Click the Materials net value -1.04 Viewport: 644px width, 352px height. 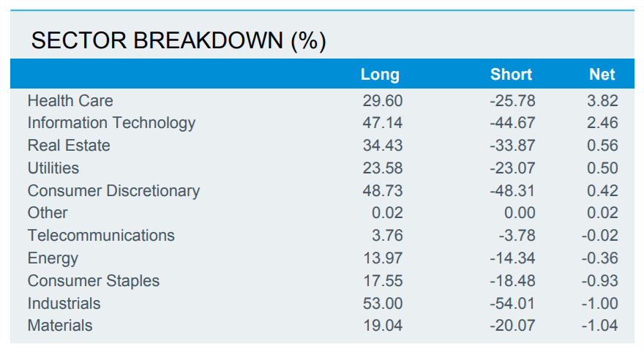click(599, 326)
